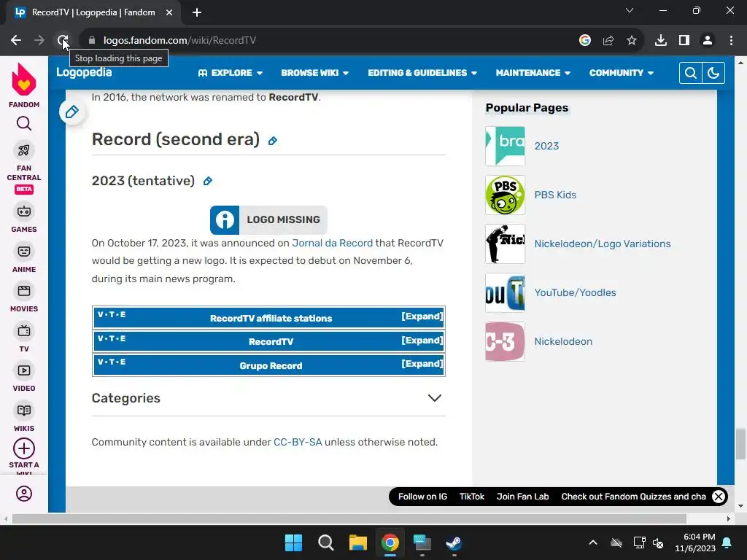
Task: Select the RecordTV Logopedia browser tab
Action: tap(93, 12)
